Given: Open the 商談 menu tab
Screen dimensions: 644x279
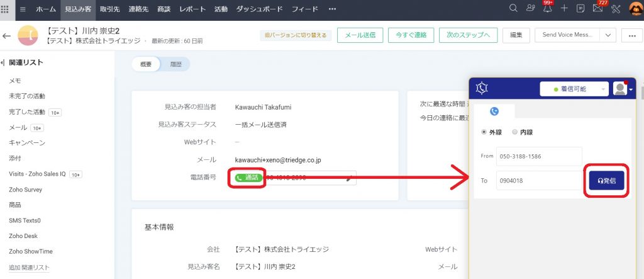Looking at the screenshot, I should (x=164, y=9).
